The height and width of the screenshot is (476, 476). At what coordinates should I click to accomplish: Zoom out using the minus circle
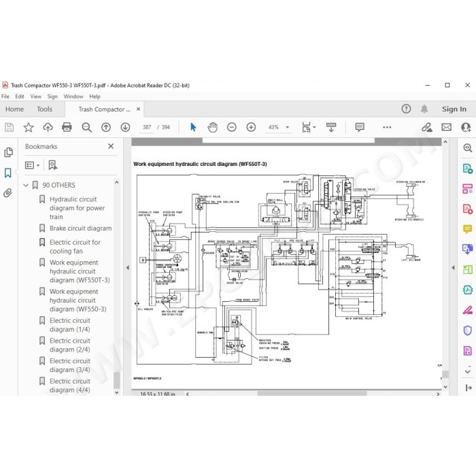[x=232, y=127]
